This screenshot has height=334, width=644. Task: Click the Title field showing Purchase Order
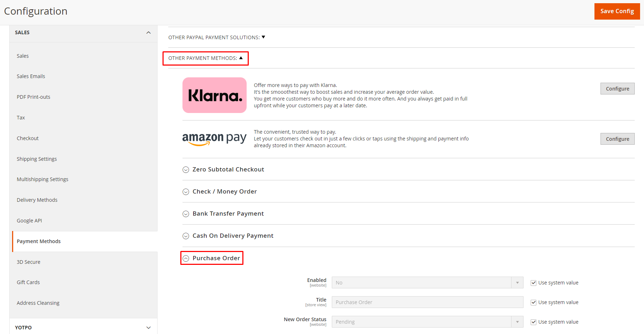tap(427, 302)
